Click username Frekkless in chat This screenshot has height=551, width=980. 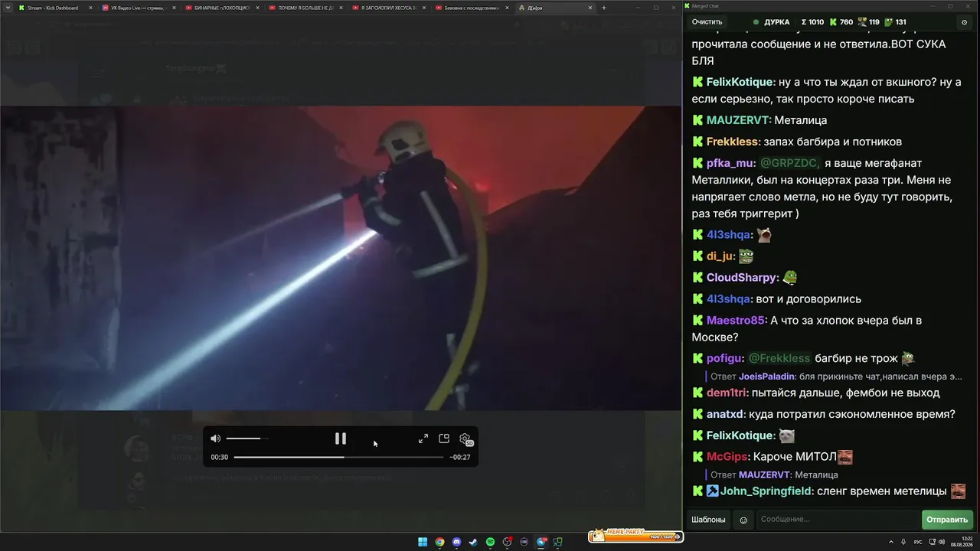click(x=733, y=142)
